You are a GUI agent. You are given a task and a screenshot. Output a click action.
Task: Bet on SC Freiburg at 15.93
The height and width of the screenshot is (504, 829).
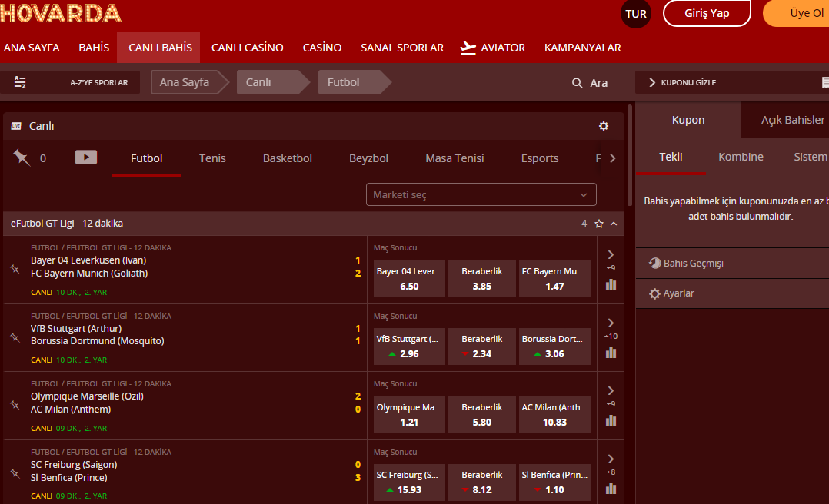click(409, 482)
